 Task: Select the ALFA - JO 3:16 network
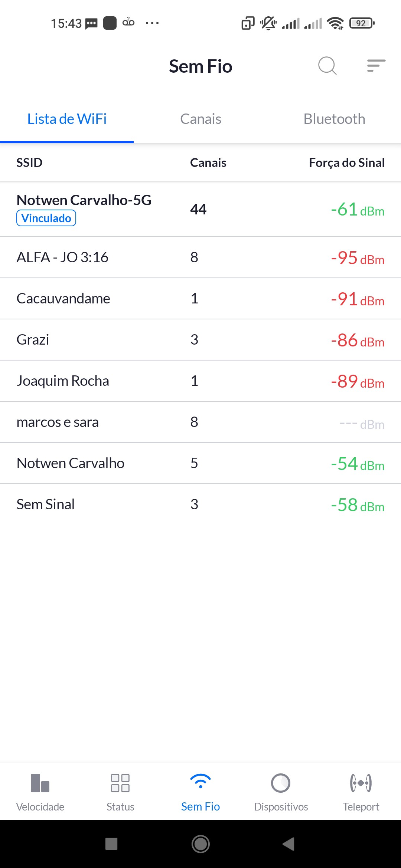pos(62,257)
